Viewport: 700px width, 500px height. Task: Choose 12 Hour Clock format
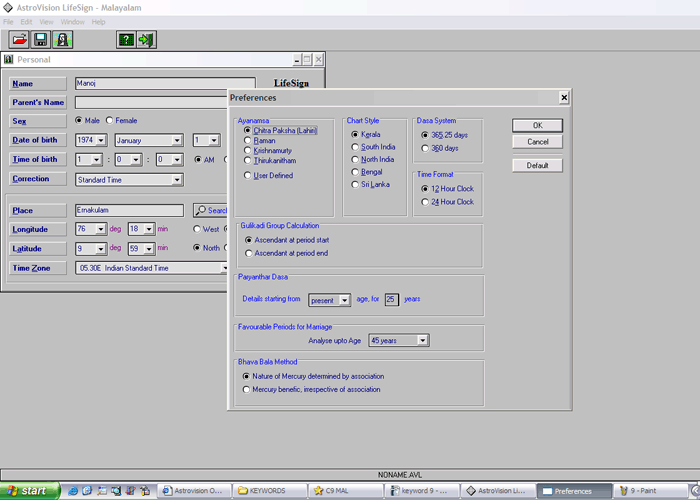click(447, 189)
